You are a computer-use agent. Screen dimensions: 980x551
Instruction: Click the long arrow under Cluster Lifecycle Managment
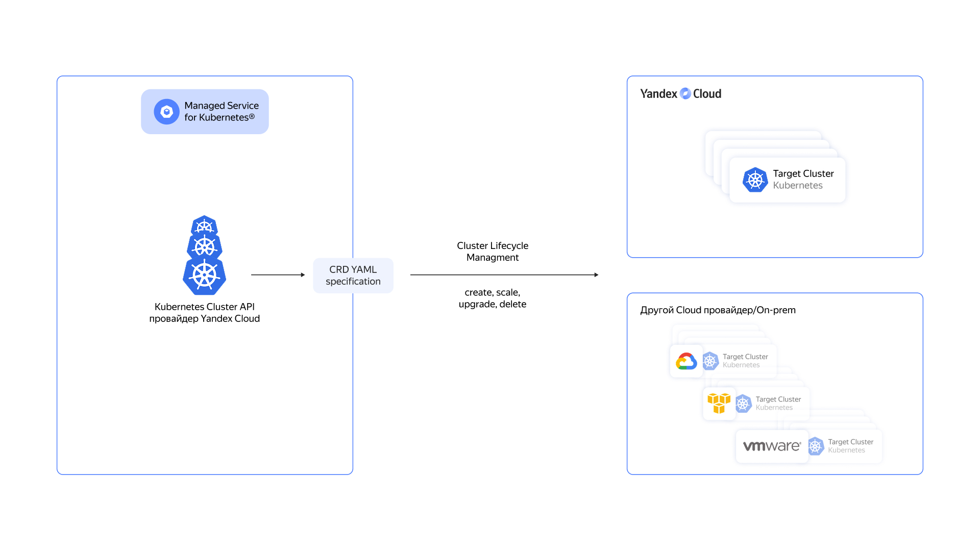coord(504,275)
